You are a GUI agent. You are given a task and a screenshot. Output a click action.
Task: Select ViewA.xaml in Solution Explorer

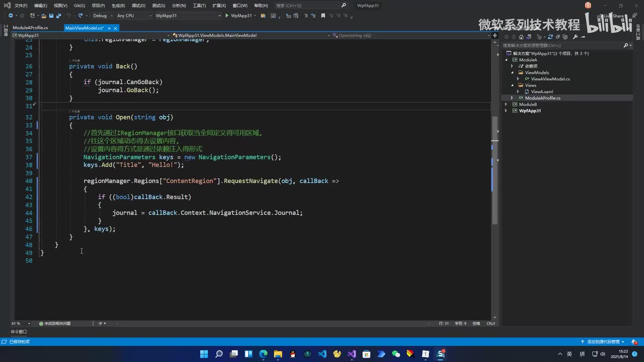click(542, 92)
